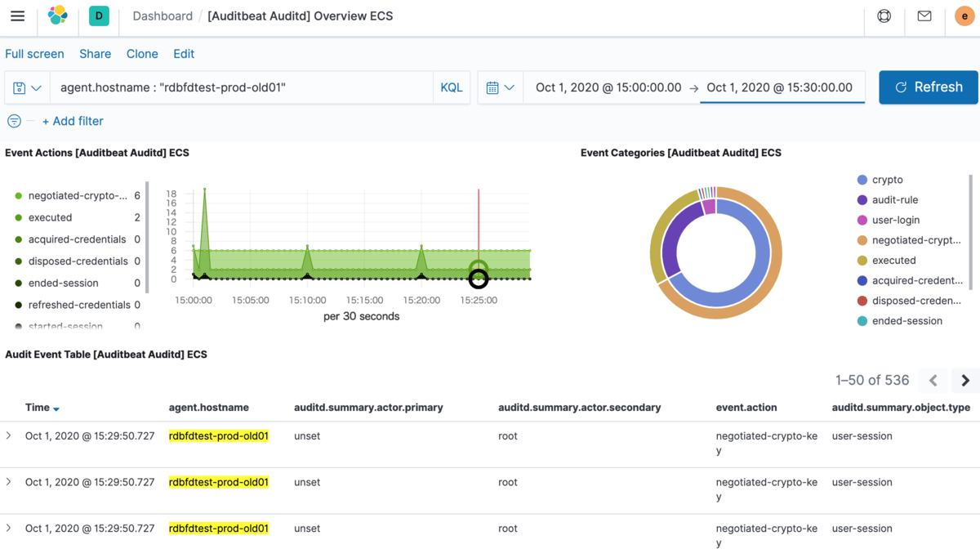Click the Event Categories donut chart

pyautogui.click(x=716, y=252)
